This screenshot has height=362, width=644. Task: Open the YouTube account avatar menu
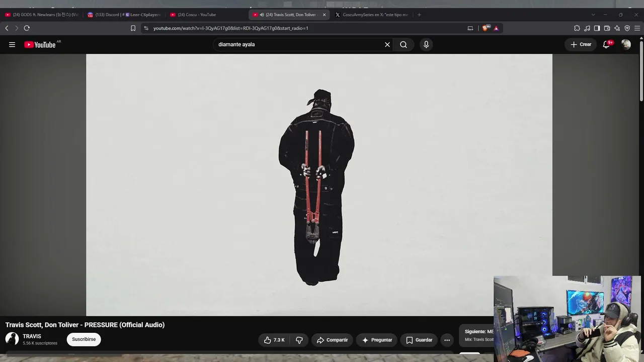(x=626, y=45)
